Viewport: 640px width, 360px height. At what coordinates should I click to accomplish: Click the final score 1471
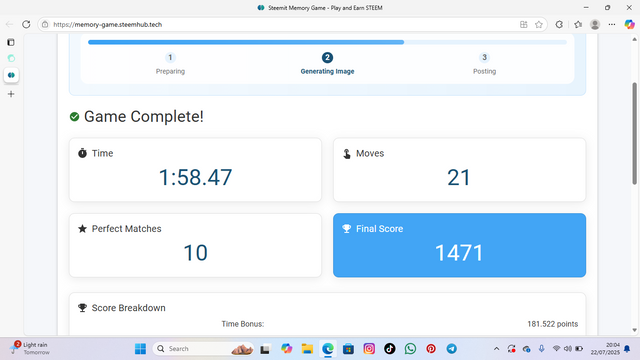(459, 253)
